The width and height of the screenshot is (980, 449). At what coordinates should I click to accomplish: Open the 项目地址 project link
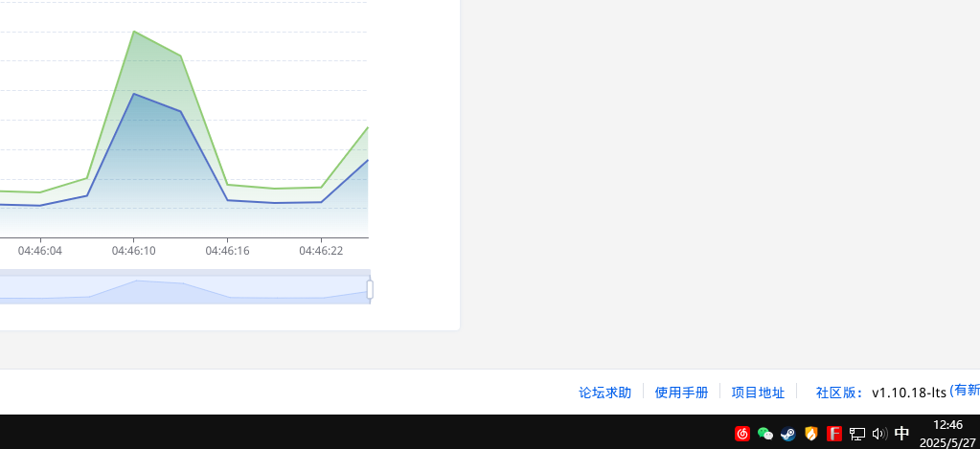[x=758, y=393]
